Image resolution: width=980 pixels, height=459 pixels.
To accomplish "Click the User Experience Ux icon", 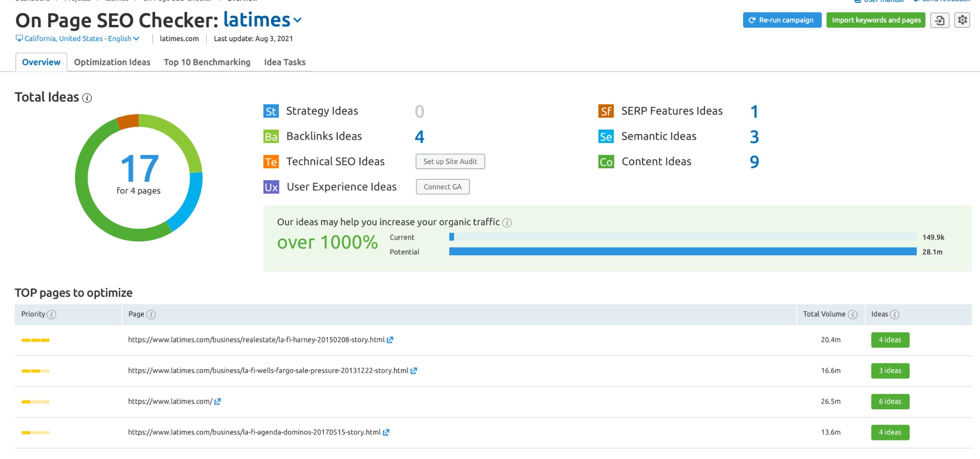I will [271, 187].
